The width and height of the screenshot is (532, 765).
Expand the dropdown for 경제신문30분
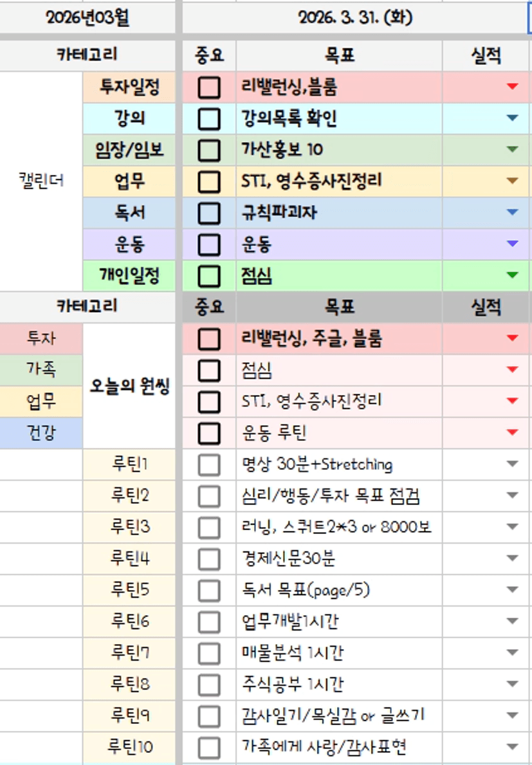click(x=512, y=558)
